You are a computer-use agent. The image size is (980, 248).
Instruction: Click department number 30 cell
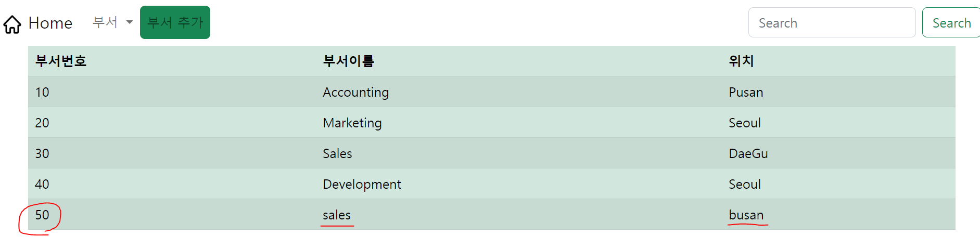pos(42,153)
